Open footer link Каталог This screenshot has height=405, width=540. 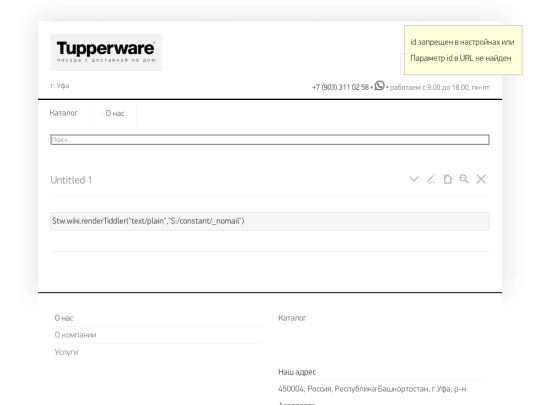point(292,318)
